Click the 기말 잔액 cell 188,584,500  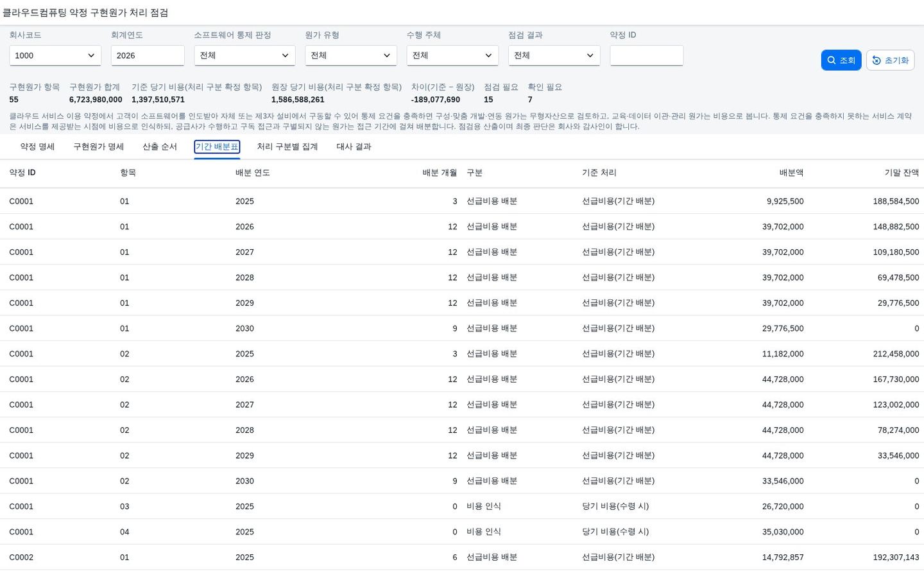coord(896,201)
